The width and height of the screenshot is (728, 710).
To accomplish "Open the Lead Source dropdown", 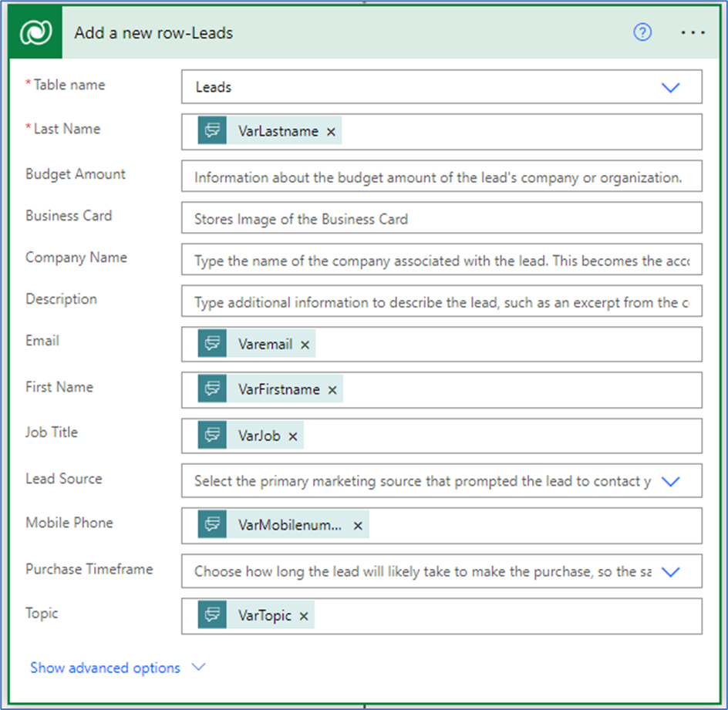I will pos(670,480).
